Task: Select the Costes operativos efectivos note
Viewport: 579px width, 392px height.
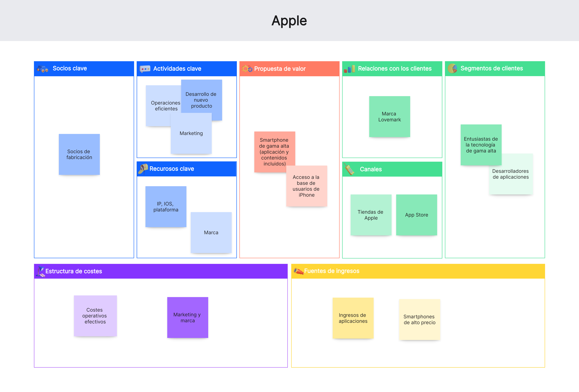Action: [x=95, y=316]
